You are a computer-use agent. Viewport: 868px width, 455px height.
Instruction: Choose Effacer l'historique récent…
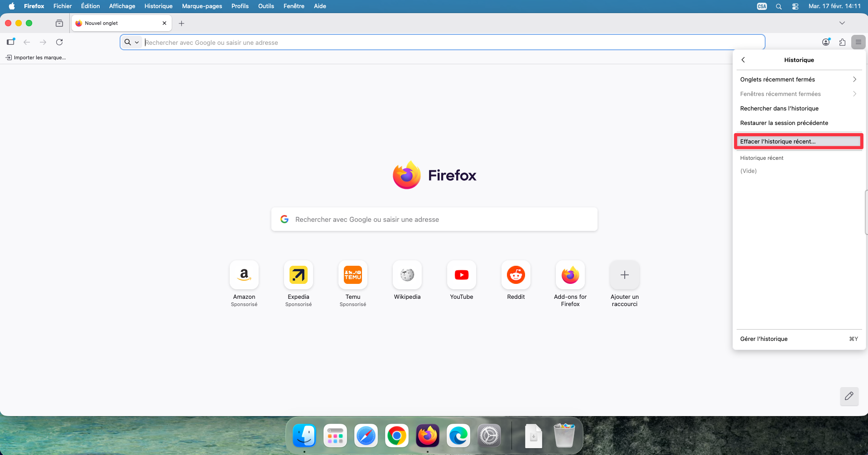(799, 141)
